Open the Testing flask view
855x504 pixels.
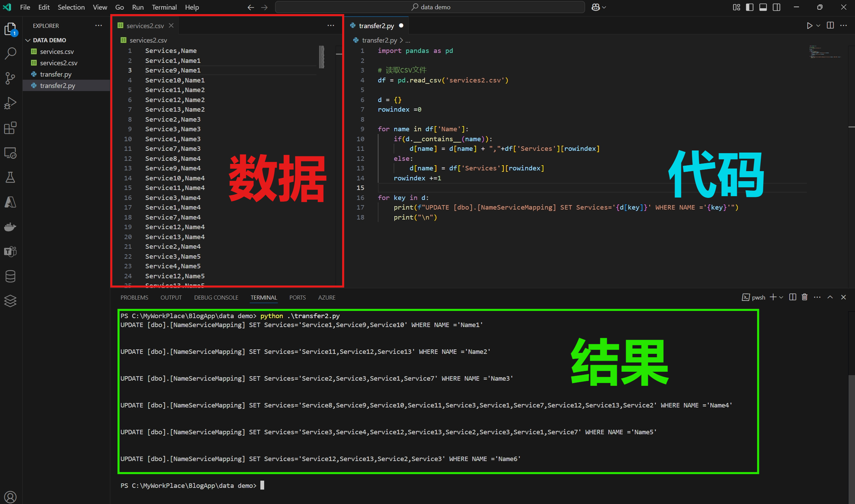tap(10, 177)
